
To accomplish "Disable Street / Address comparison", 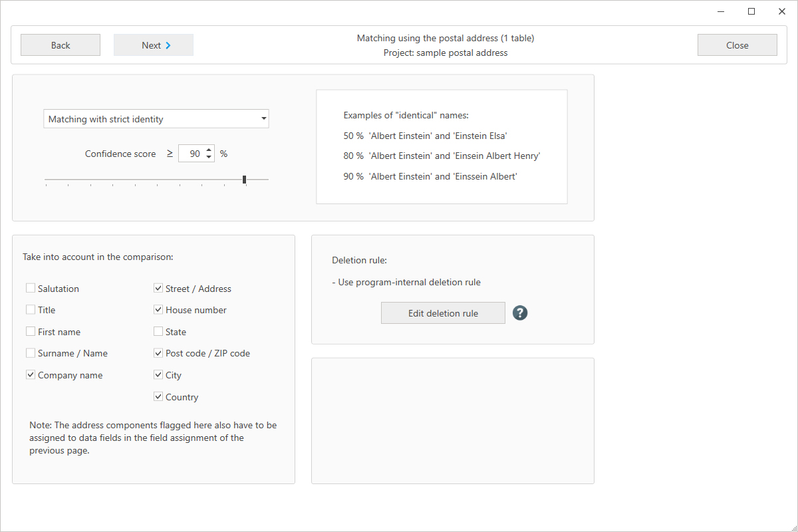I will coord(158,287).
